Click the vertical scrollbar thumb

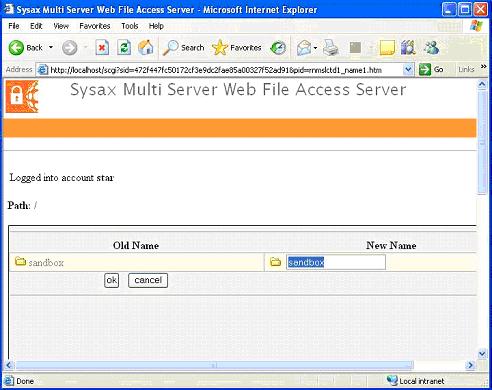click(x=482, y=142)
